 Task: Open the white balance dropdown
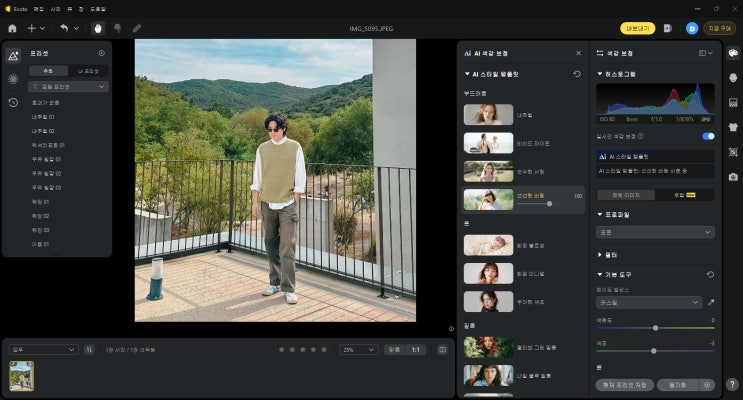click(x=649, y=302)
